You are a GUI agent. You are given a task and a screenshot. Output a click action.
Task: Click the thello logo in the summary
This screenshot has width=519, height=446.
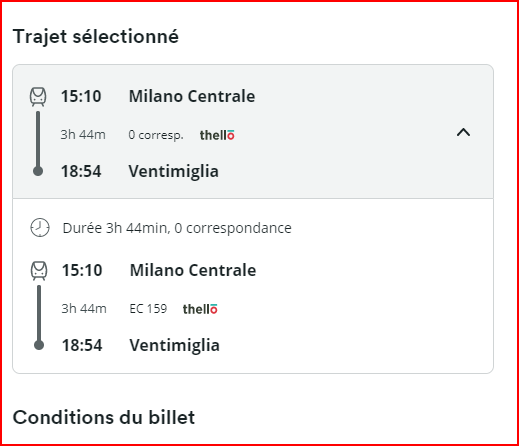point(217,135)
